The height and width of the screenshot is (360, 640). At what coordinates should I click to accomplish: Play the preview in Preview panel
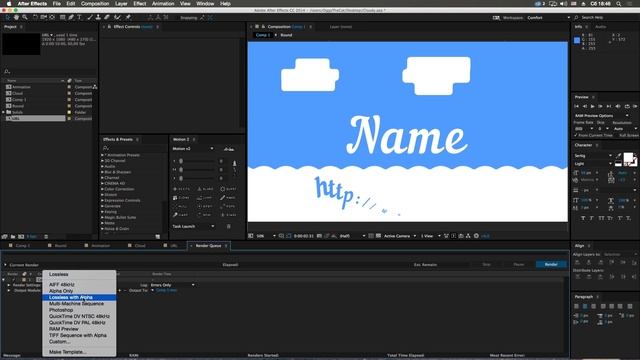pos(593,106)
